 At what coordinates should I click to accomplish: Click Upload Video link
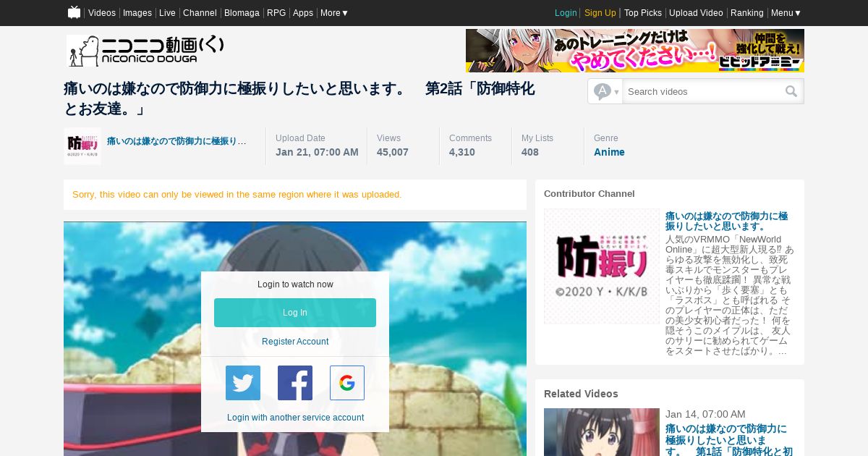[696, 13]
